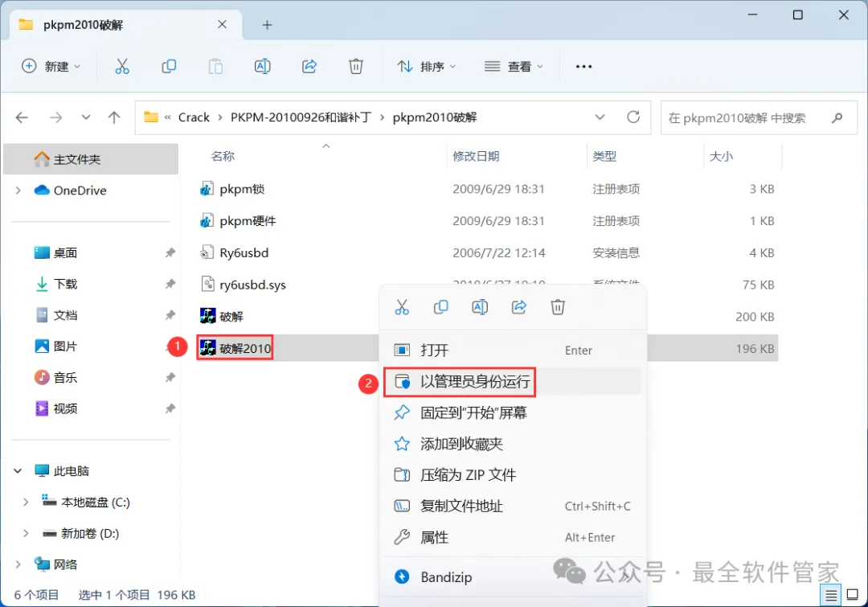Click the context menu Share icon

pyautogui.click(x=518, y=307)
